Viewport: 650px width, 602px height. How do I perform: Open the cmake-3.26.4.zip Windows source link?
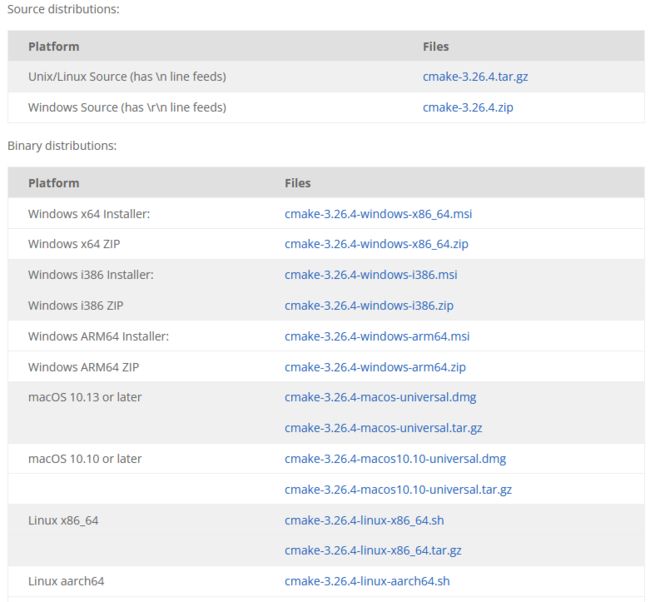click(468, 108)
